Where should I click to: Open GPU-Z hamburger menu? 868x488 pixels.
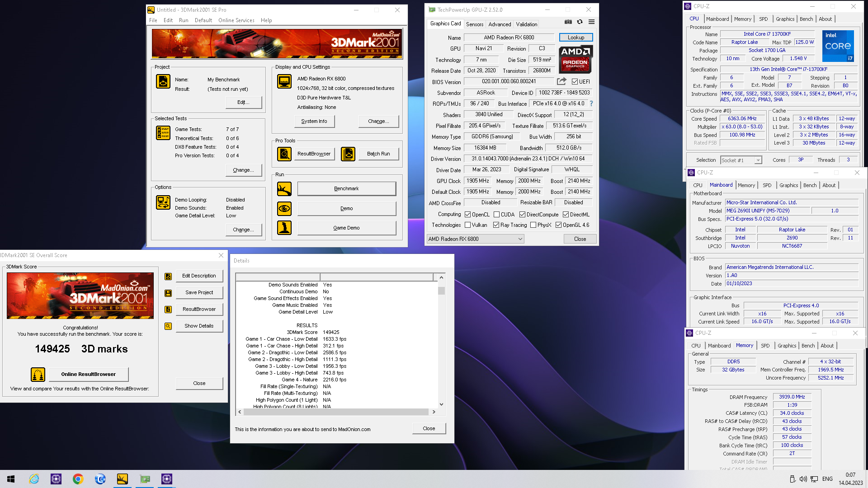click(591, 22)
